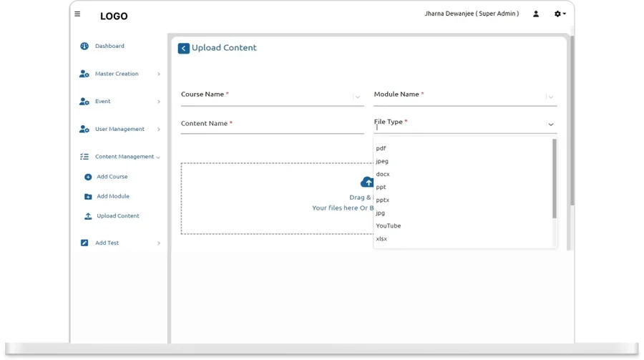Open the User Management menu label
This screenshot has height=360, width=644.
[x=120, y=129]
